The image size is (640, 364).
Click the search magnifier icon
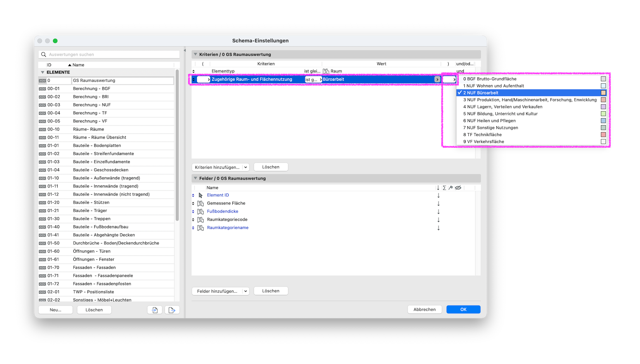[x=44, y=55]
